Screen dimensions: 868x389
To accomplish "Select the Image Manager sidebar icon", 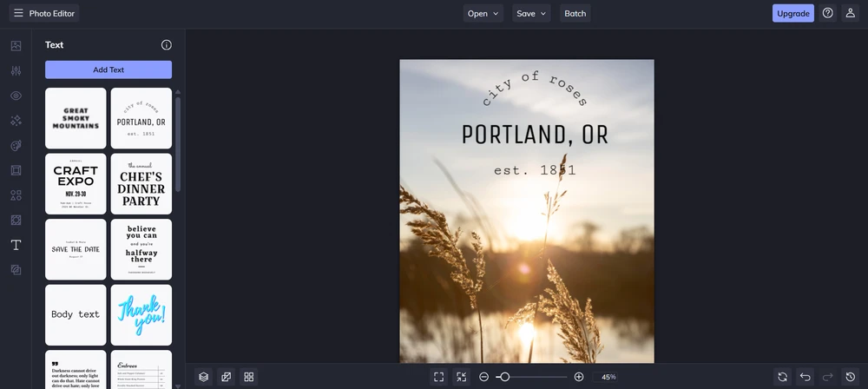I will [16, 46].
